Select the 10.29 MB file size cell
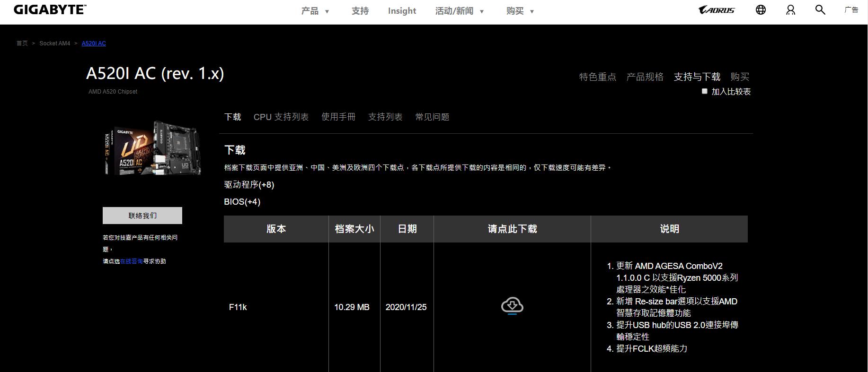Viewport: 868px width, 372px height. coord(352,307)
